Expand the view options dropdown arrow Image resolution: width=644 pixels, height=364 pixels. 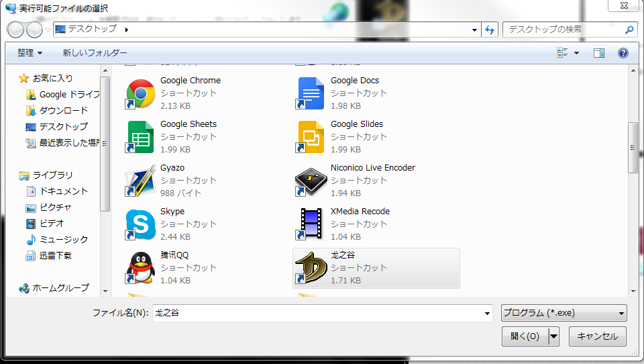coord(576,53)
